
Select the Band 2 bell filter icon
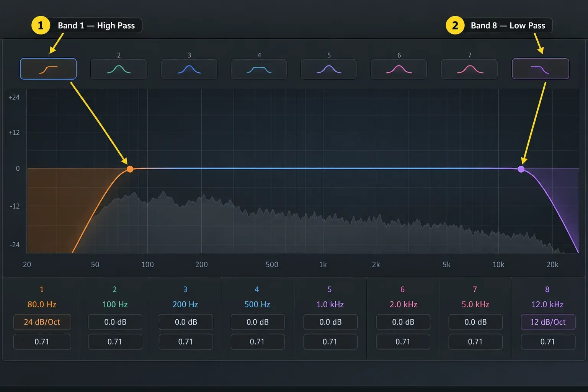(x=119, y=69)
